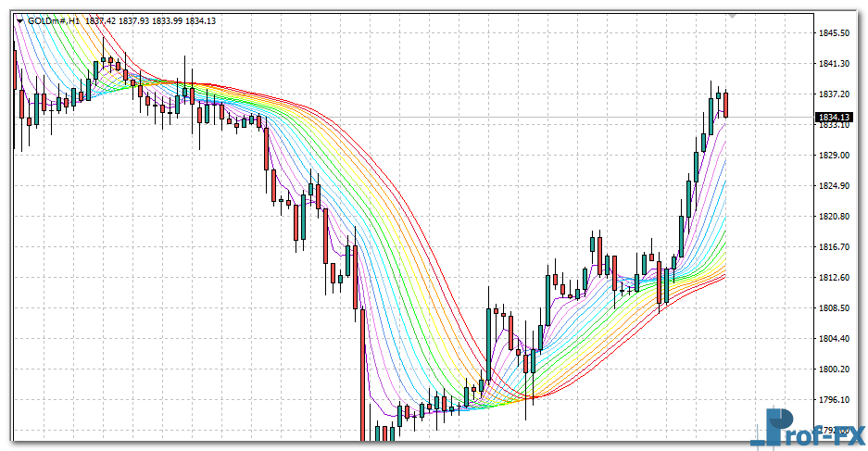This screenshot has height=451, width=868.
Task: Click the 1808.50 price scale label
Action: [834, 308]
